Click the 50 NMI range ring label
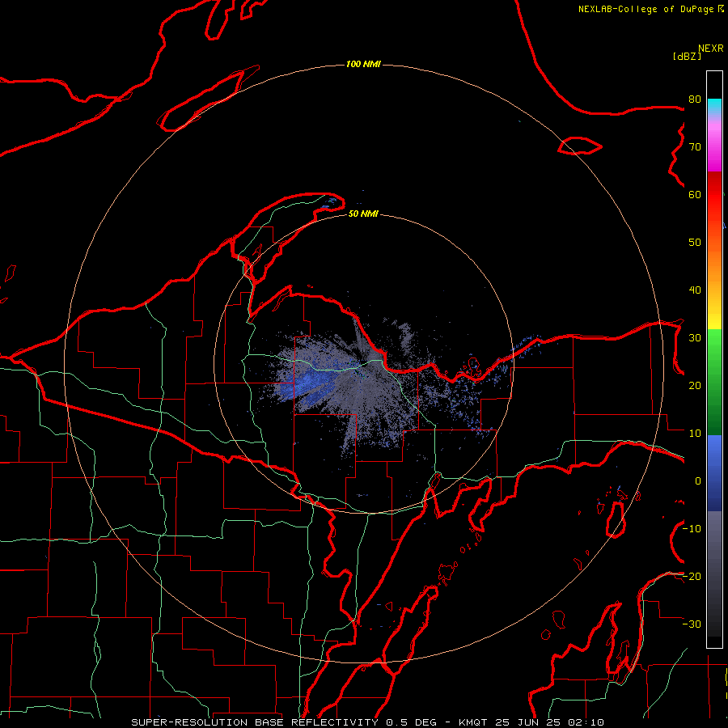This screenshot has width=728, height=728. tap(363, 214)
